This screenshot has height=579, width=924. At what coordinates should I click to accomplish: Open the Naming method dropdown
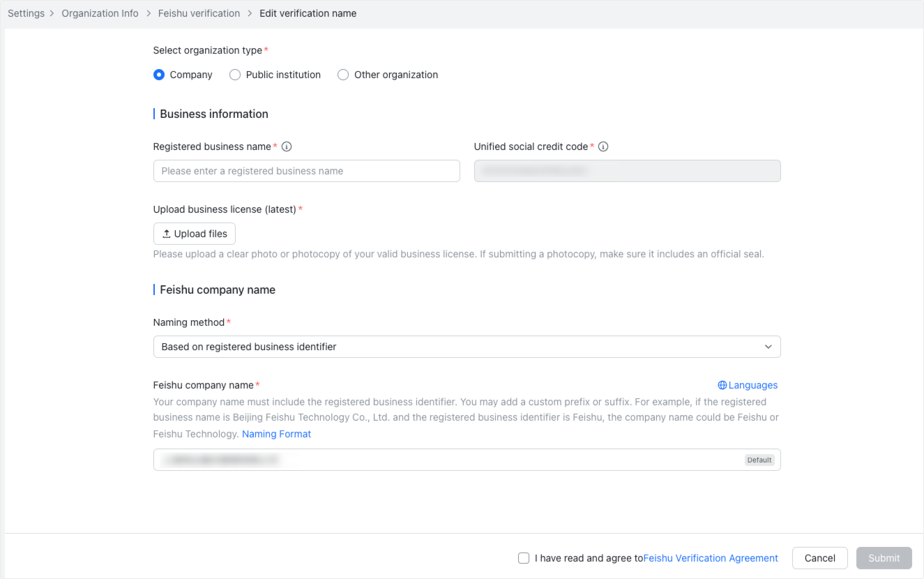pyautogui.click(x=467, y=347)
